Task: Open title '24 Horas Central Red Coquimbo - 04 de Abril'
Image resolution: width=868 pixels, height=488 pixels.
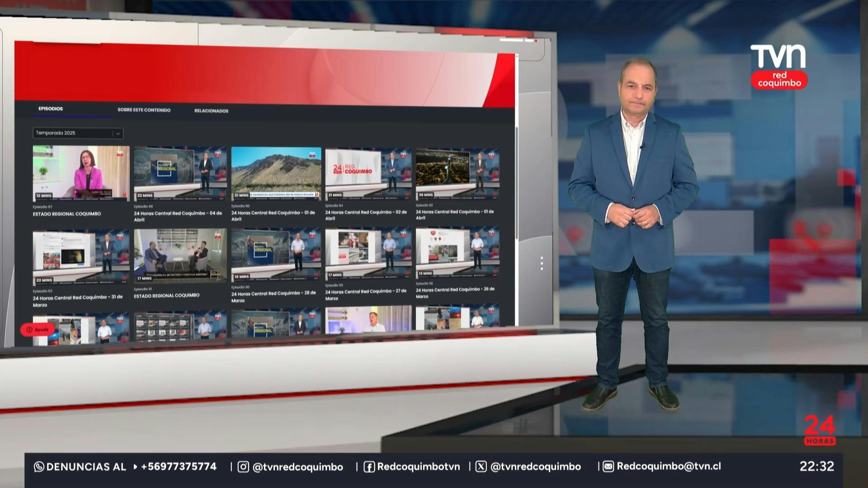Action: point(178,216)
